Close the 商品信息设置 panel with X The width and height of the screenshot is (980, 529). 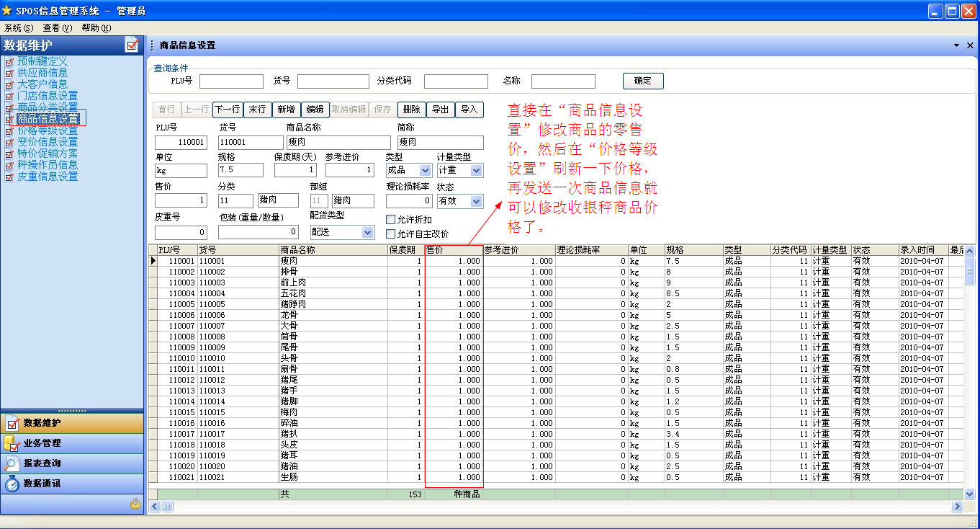969,45
